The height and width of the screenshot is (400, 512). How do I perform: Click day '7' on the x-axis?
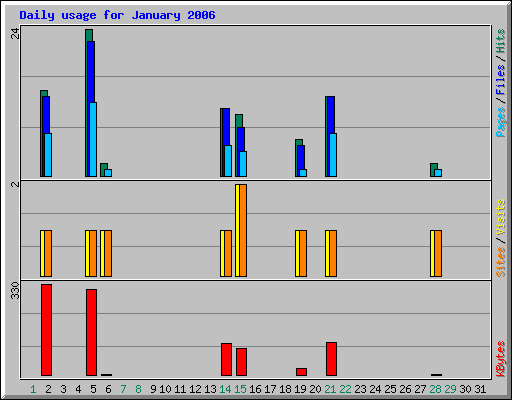123,389
